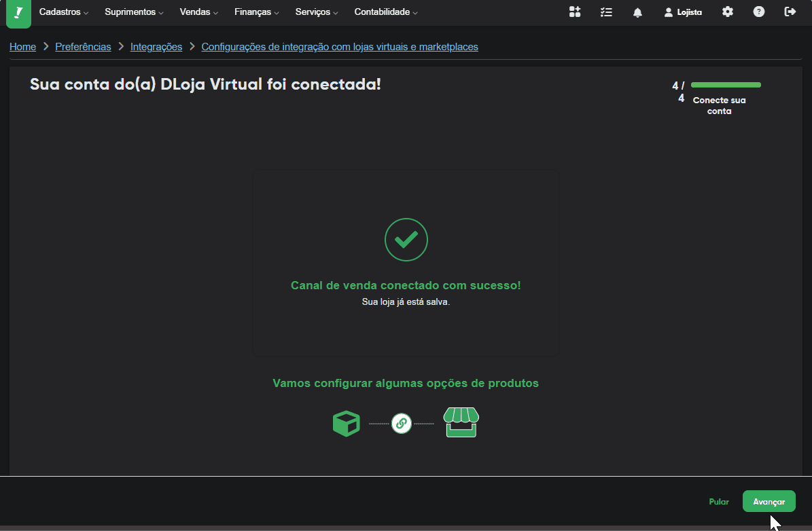Click the chain link connection icon
The width and height of the screenshot is (812, 531).
tap(402, 423)
